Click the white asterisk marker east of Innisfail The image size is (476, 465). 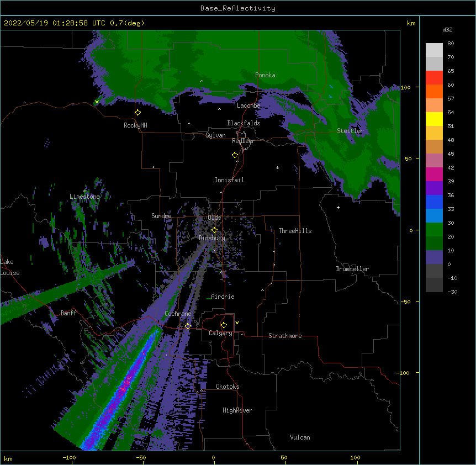277,168
